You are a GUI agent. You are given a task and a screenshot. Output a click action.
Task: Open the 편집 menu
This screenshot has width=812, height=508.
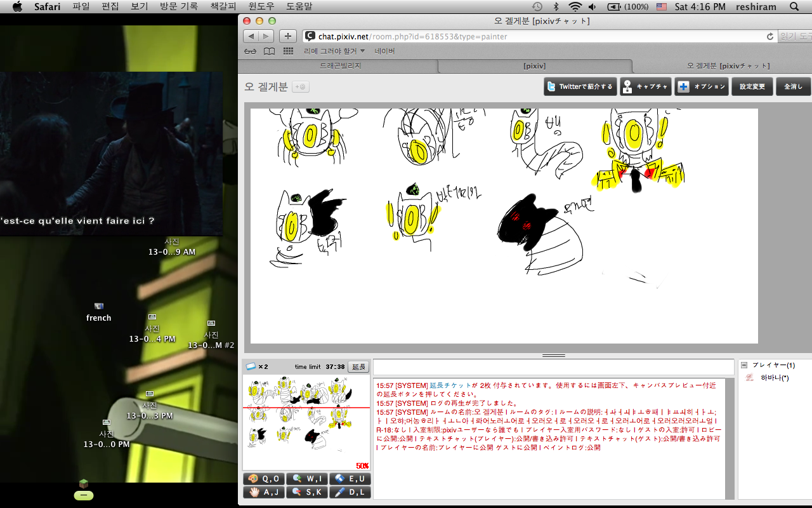click(x=110, y=7)
